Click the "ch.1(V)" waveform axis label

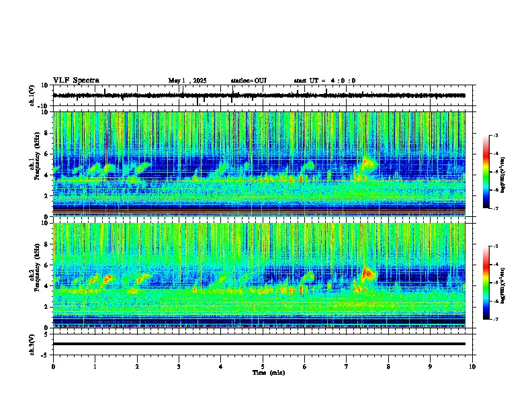point(32,95)
